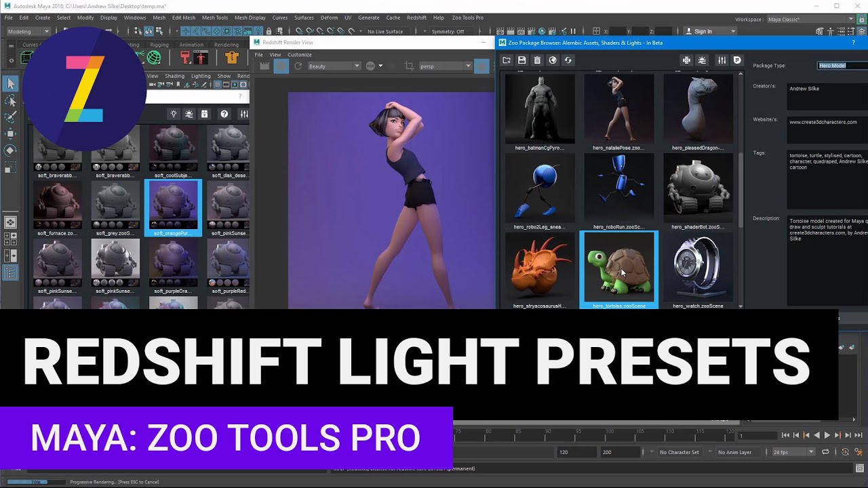
Task: Select the hero_batmanCgPyro thumbnail
Action: click(540, 108)
